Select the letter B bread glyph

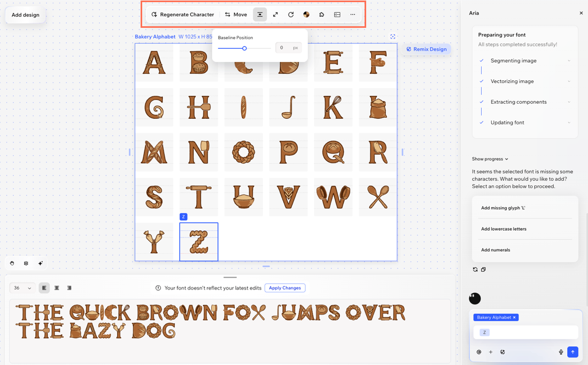[199, 62]
